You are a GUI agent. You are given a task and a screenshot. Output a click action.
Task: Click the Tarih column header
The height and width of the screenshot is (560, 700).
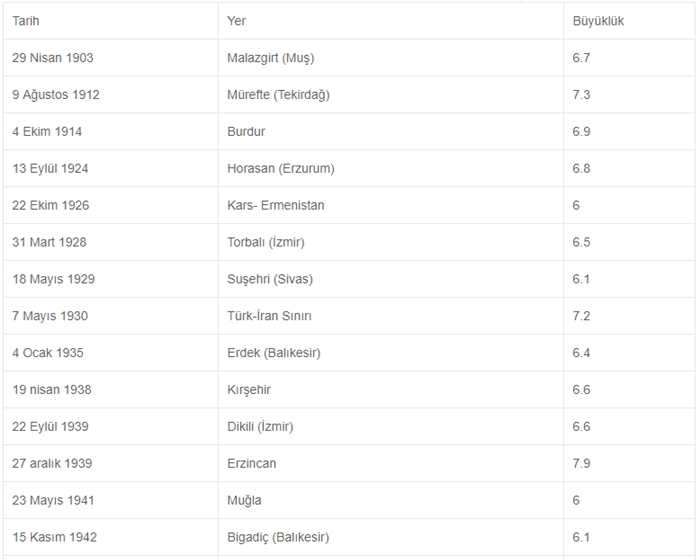[x=26, y=21]
